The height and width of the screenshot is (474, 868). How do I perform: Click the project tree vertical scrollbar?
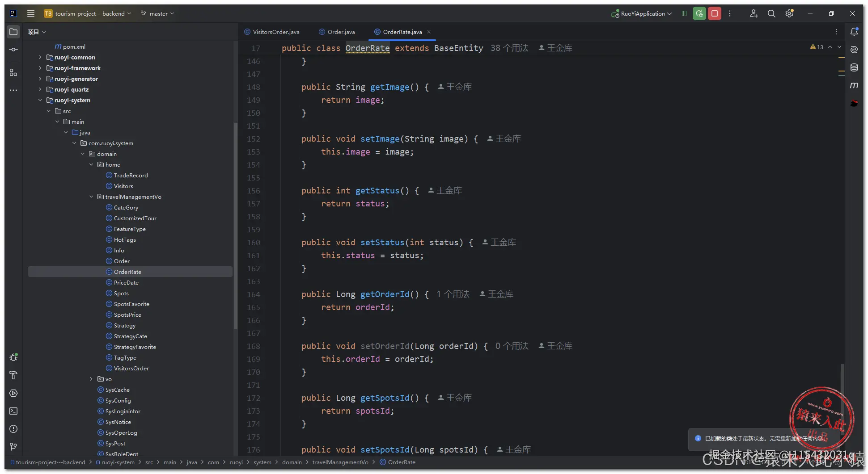[x=236, y=226]
